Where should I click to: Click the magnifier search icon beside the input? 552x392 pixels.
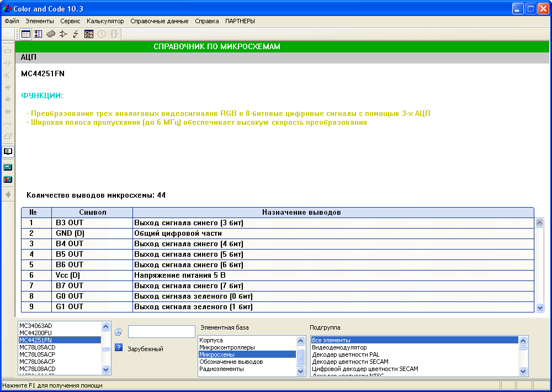coord(119,332)
